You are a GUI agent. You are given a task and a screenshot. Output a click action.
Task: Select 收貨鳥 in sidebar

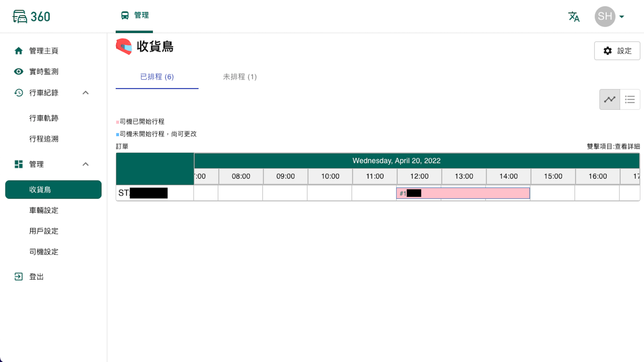click(x=53, y=189)
